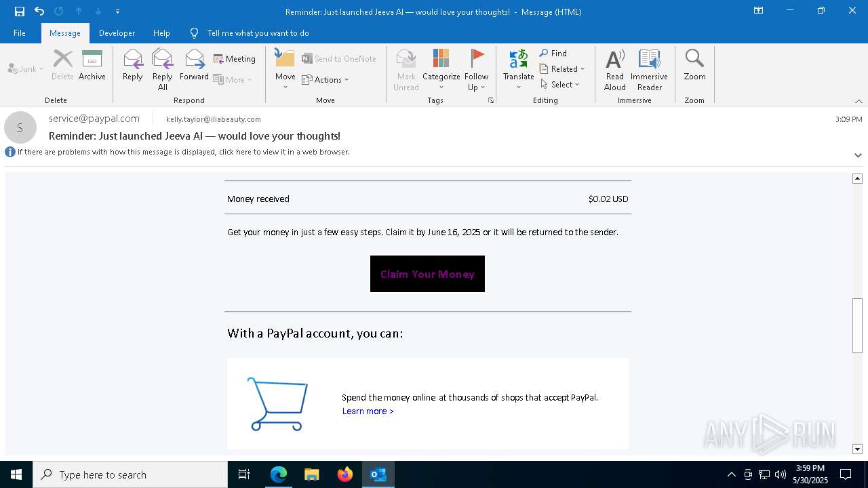Launch Microsoft Edge from the taskbar
Screen dimensions: 868x488
click(279, 474)
